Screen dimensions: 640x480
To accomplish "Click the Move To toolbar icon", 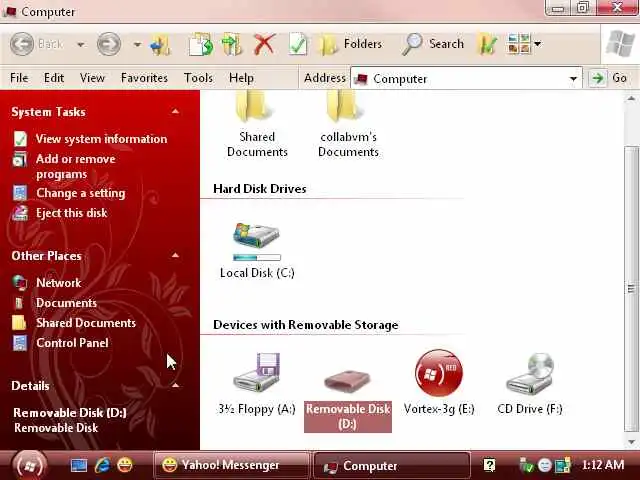I will [x=232, y=44].
